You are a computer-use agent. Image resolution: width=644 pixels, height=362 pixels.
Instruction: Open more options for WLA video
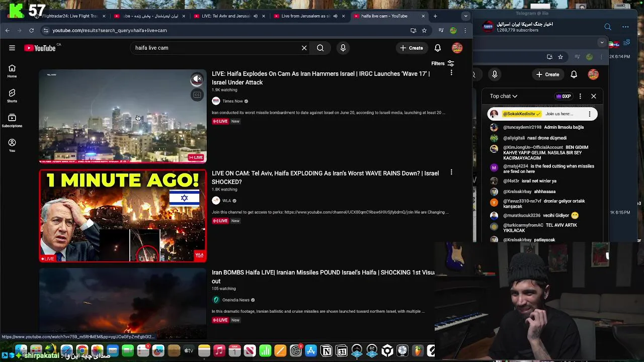[x=451, y=172]
